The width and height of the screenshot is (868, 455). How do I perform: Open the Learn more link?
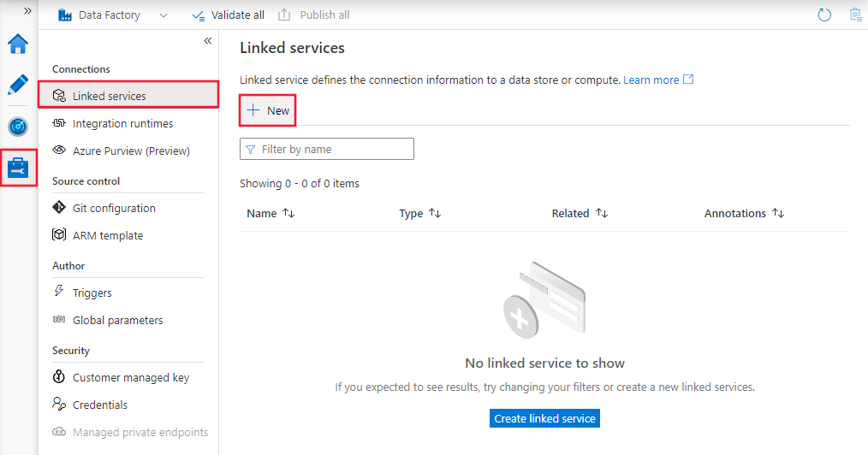pyautogui.click(x=651, y=80)
